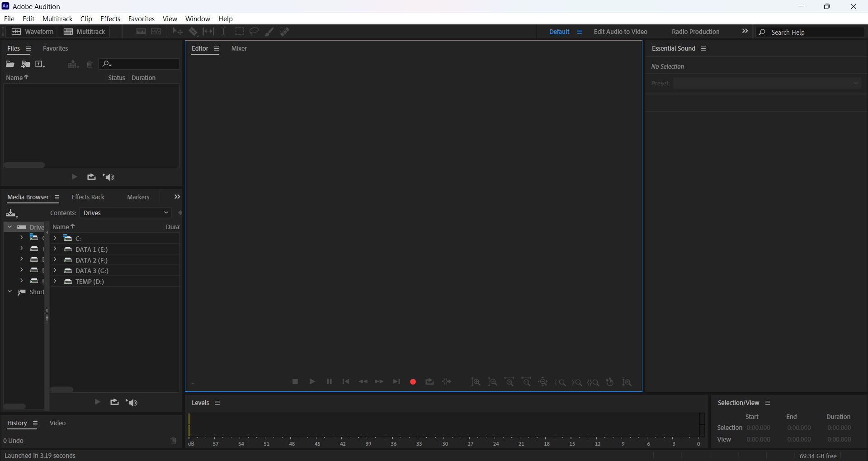868x461 pixels.
Task: Select the Razor tool
Action: pyautogui.click(x=193, y=31)
